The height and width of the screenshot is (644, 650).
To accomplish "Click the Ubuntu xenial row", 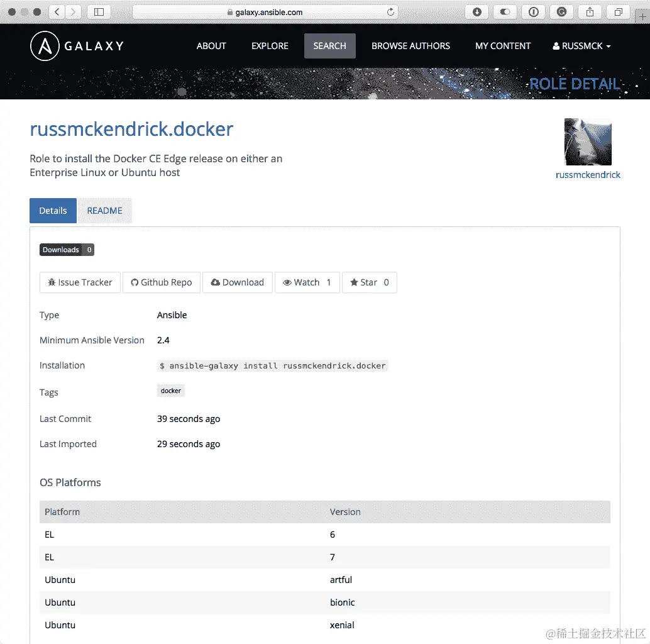I will click(325, 625).
